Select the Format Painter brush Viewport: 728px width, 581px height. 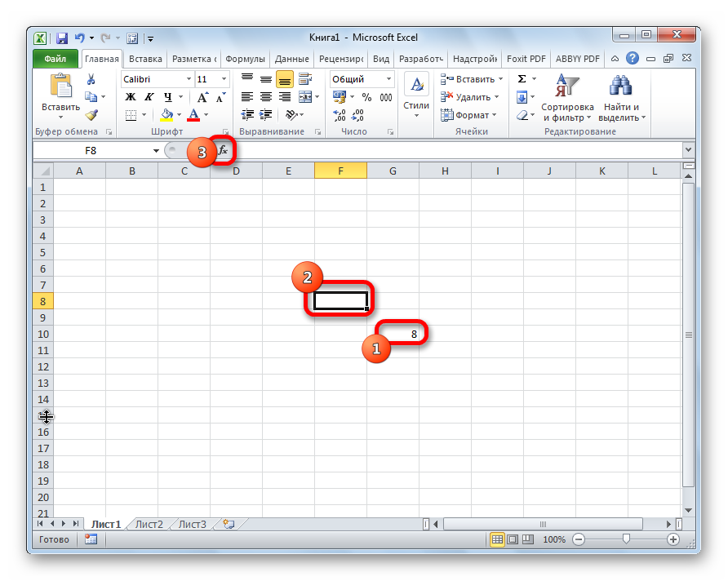91,114
